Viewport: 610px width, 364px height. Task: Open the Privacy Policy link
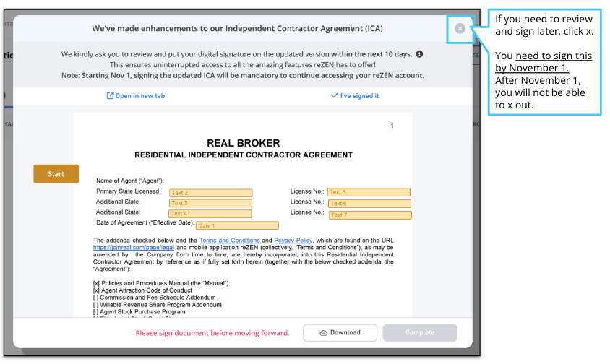tap(293, 240)
